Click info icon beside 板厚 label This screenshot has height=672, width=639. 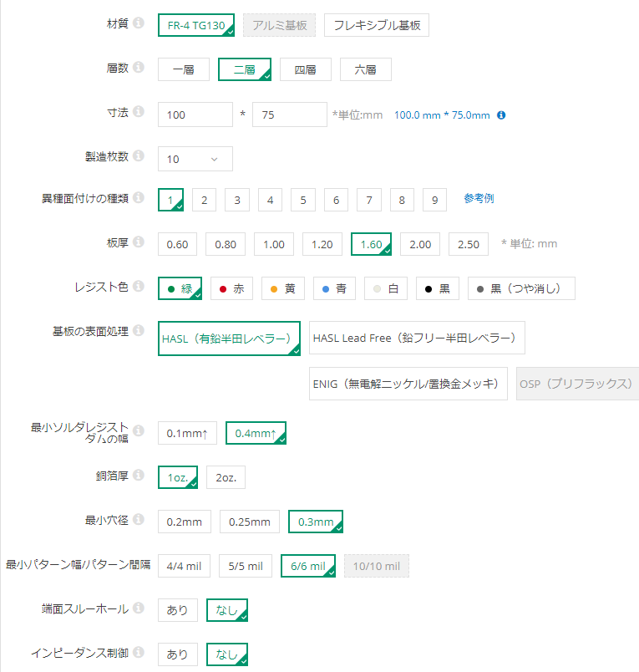tap(139, 242)
